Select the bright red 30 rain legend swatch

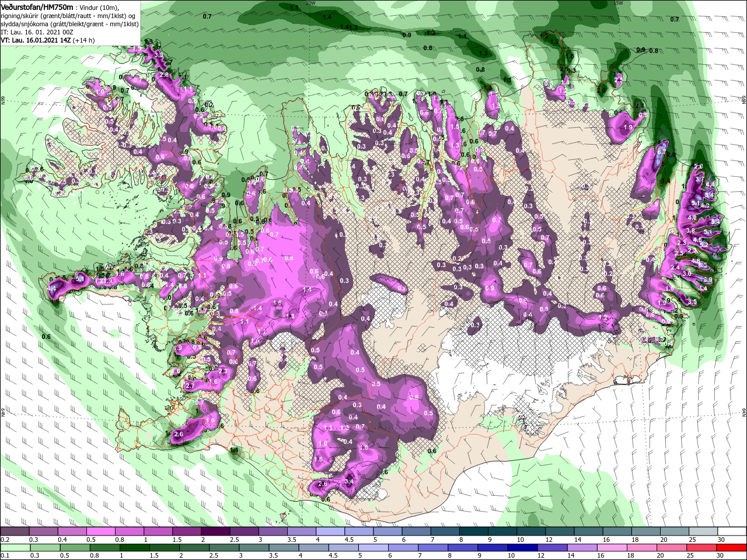732,548
